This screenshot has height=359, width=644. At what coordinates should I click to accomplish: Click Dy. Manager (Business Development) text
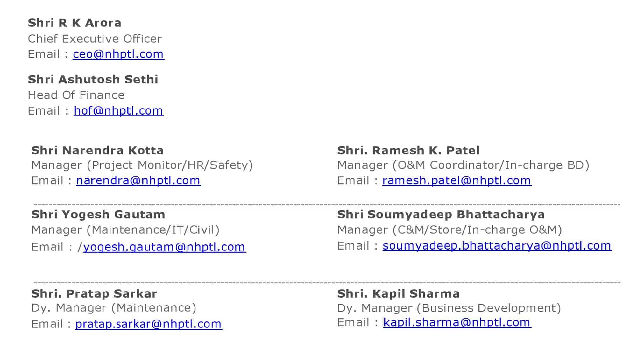449,308
